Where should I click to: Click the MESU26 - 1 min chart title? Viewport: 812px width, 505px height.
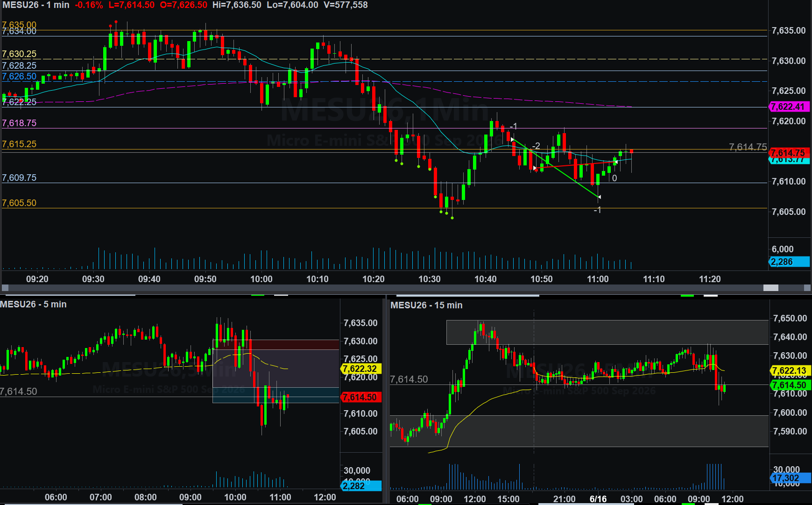[36, 5]
